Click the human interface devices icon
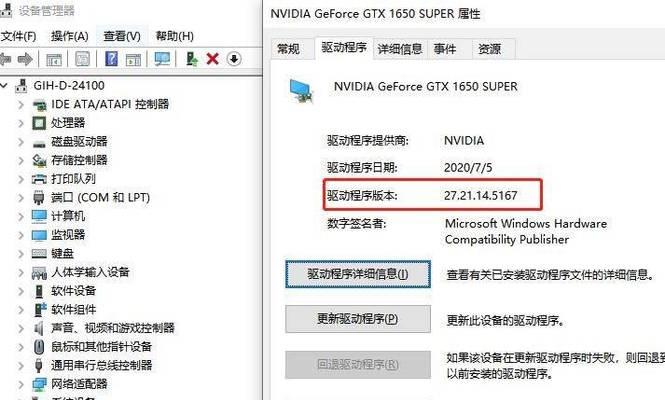Viewport: 665px width, 400px height. point(39,273)
